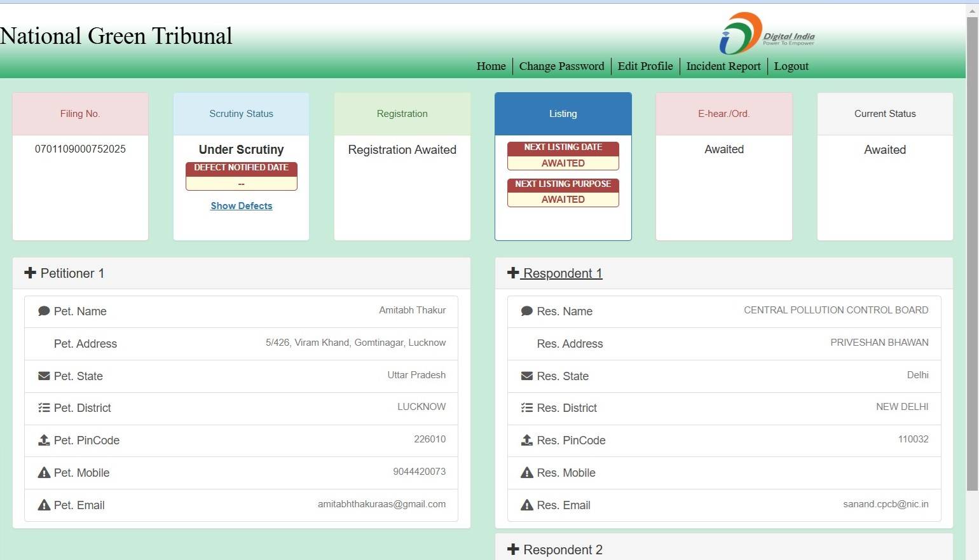Click the plus icon beside Respondent 2

pyautogui.click(x=513, y=549)
